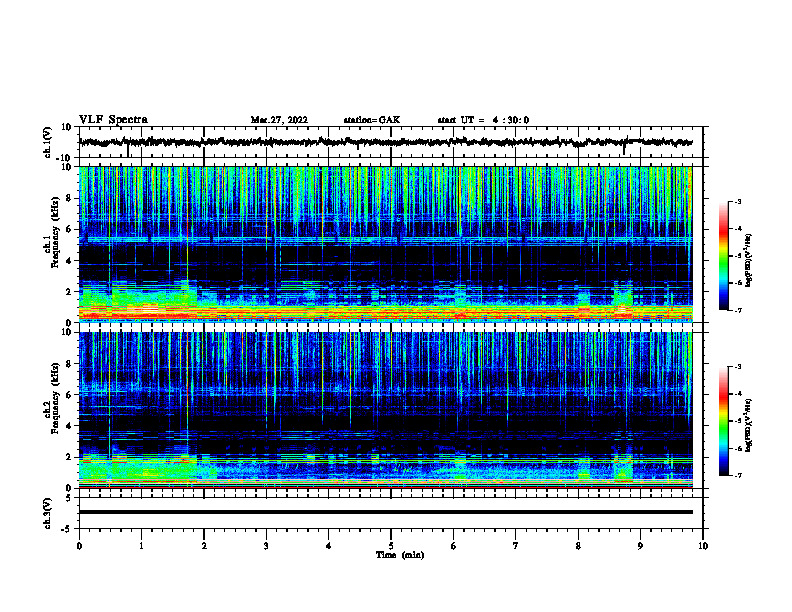Viewport: 792px width, 612px height.
Task: Click the "2" kHz tick on ch.2 frequency axis
Action: coord(69,457)
